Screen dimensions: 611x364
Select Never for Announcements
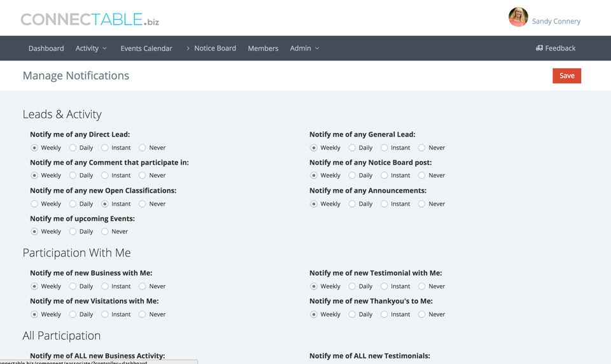pos(421,204)
